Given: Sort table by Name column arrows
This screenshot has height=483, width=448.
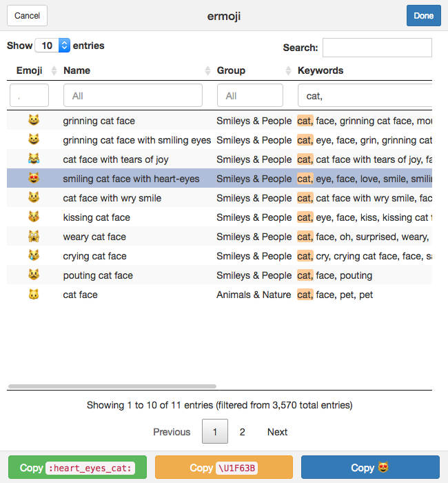Looking at the screenshot, I should coord(207,70).
